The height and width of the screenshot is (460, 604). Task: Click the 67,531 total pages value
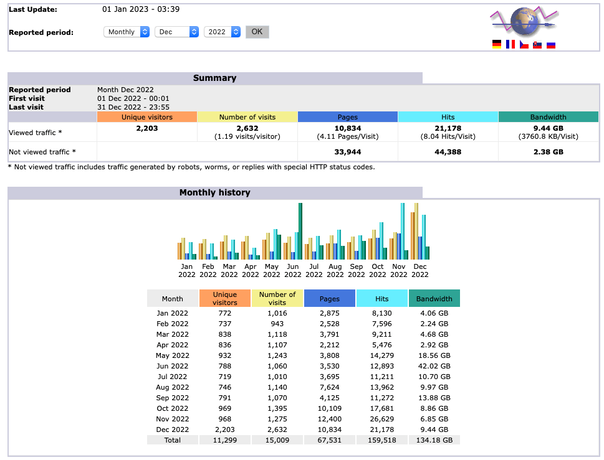click(329, 440)
